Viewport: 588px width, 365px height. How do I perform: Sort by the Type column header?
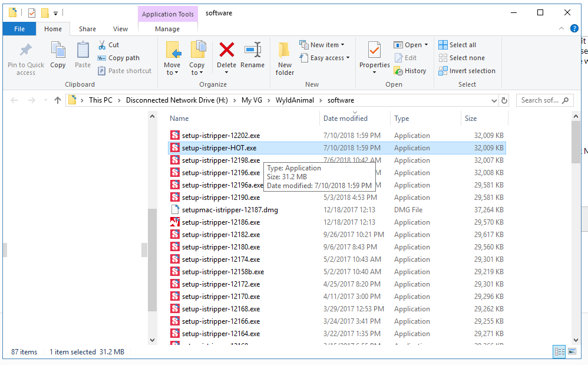click(x=402, y=119)
